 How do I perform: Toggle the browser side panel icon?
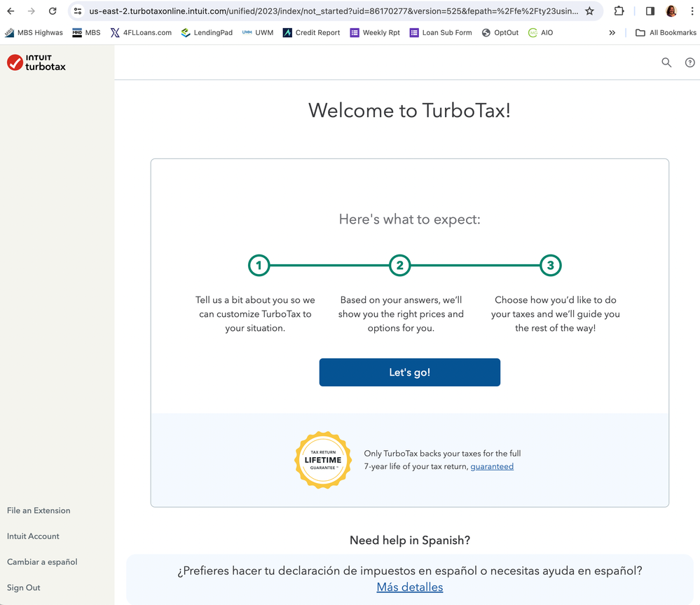[x=650, y=11]
